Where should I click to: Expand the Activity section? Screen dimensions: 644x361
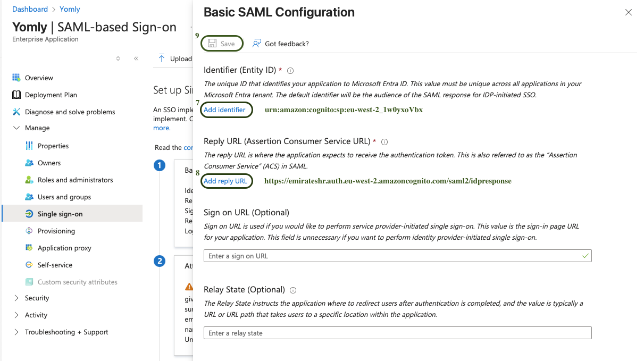tap(16, 315)
